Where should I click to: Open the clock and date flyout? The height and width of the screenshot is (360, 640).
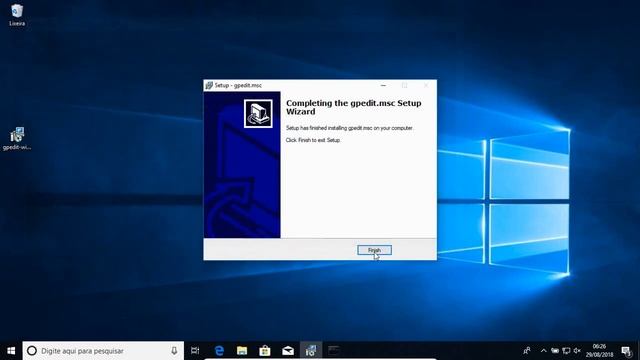coord(599,351)
